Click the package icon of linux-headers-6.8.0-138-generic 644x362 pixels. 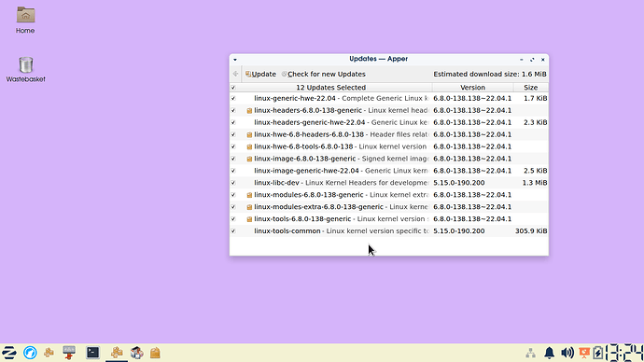[x=249, y=111]
